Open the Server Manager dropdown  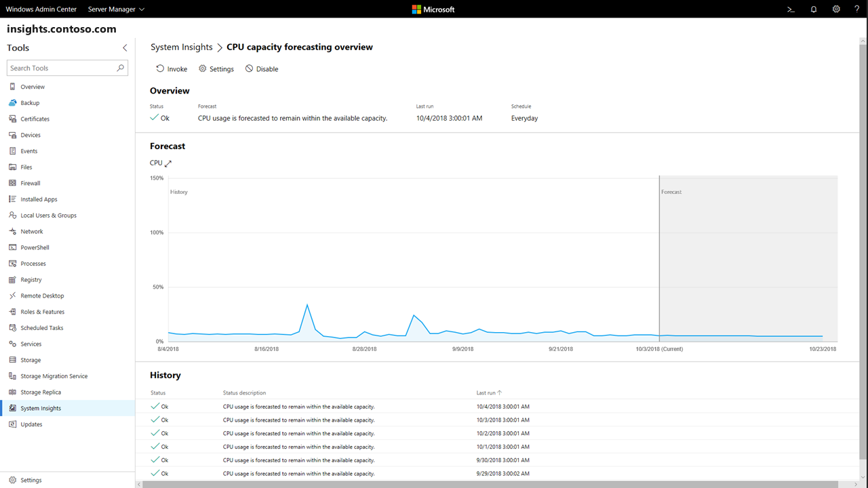tap(115, 9)
